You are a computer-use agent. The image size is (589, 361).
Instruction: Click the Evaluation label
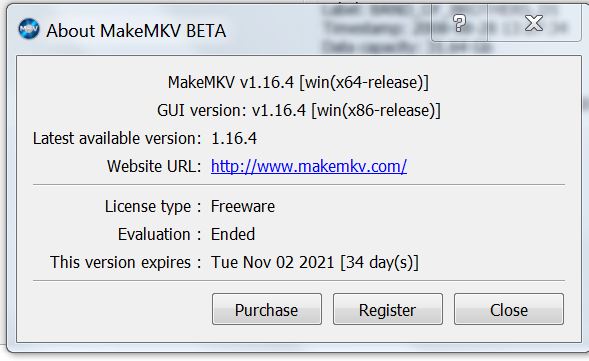(x=159, y=234)
